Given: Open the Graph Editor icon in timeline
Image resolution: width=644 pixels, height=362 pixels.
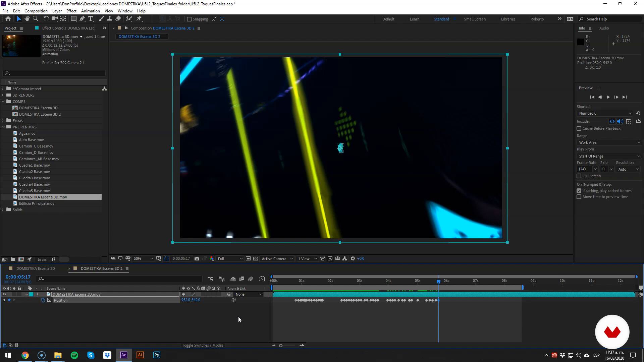Looking at the screenshot, I should (x=262, y=279).
